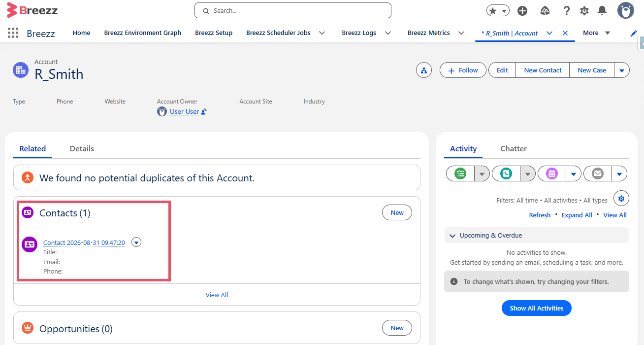Viewport: 644px width, 345px height.
Task: Open the Breezz Logs tab
Action: (x=359, y=33)
